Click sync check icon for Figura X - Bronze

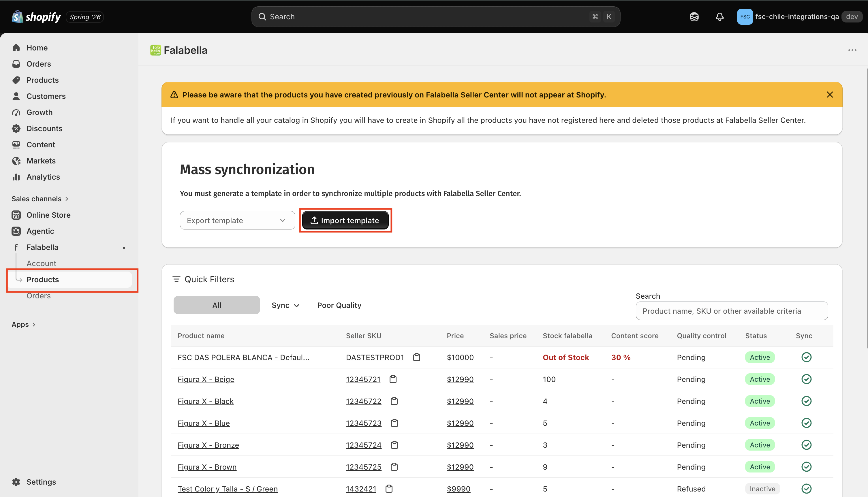click(x=806, y=445)
